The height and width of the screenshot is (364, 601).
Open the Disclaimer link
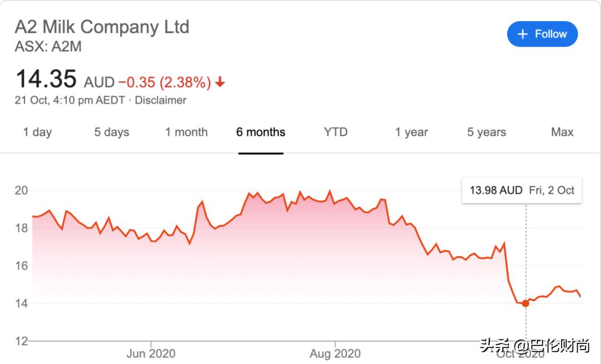tap(160, 101)
